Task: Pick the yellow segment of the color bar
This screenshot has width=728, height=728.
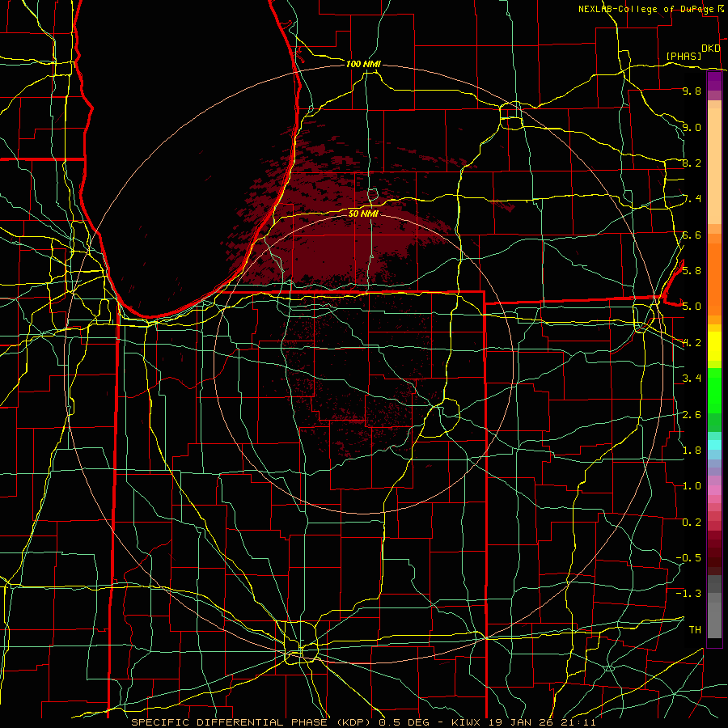Action: tap(714, 346)
